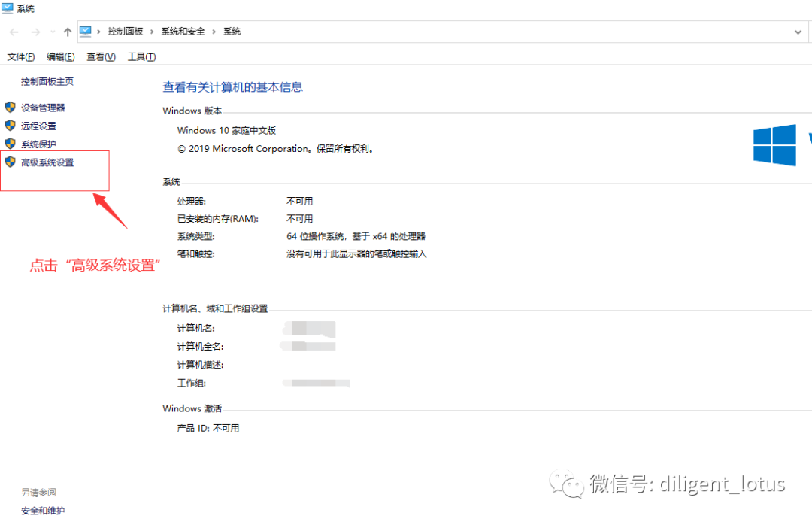The width and height of the screenshot is (812, 522).
Task: Go up one level with Up arrow
Action: (x=68, y=32)
